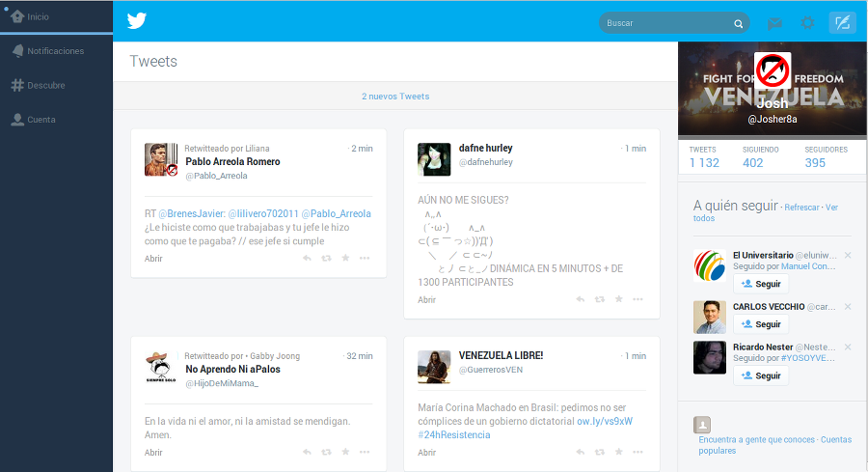Image resolution: width=868 pixels, height=472 pixels.
Task: Dismiss El Universitario suggestion
Action: click(848, 256)
